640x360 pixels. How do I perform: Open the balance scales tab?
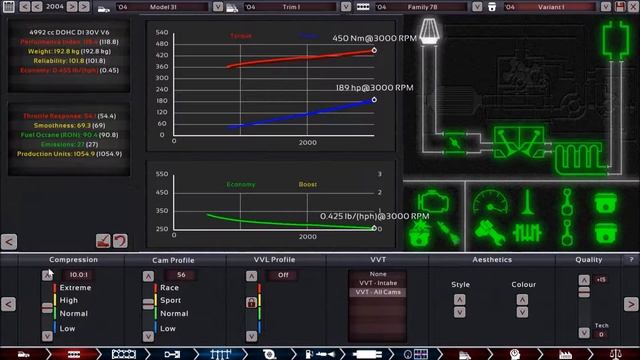[x=615, y=354]
